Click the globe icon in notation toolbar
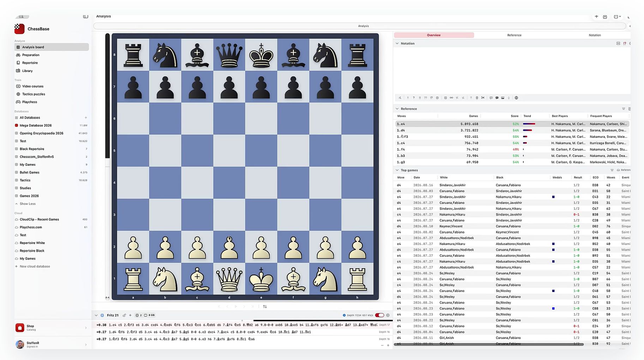Viewport: 644px width, 360px height. coord(516,98)
